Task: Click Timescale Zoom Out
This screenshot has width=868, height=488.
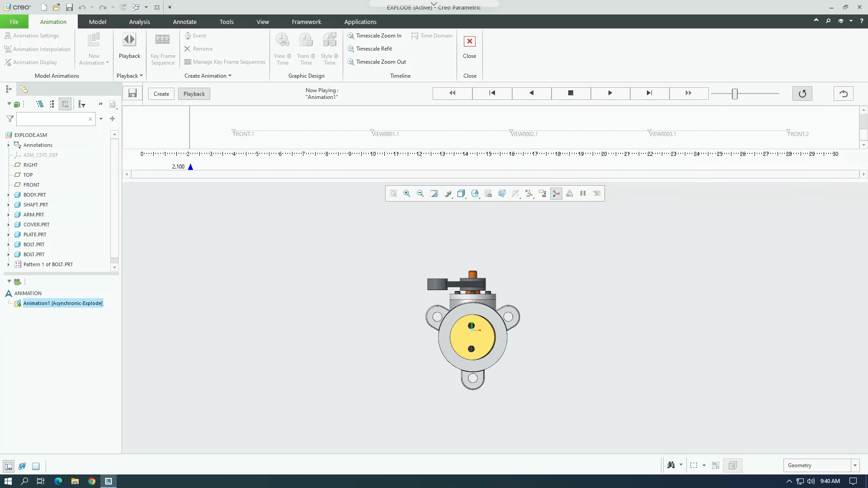Action: point(377,62)
